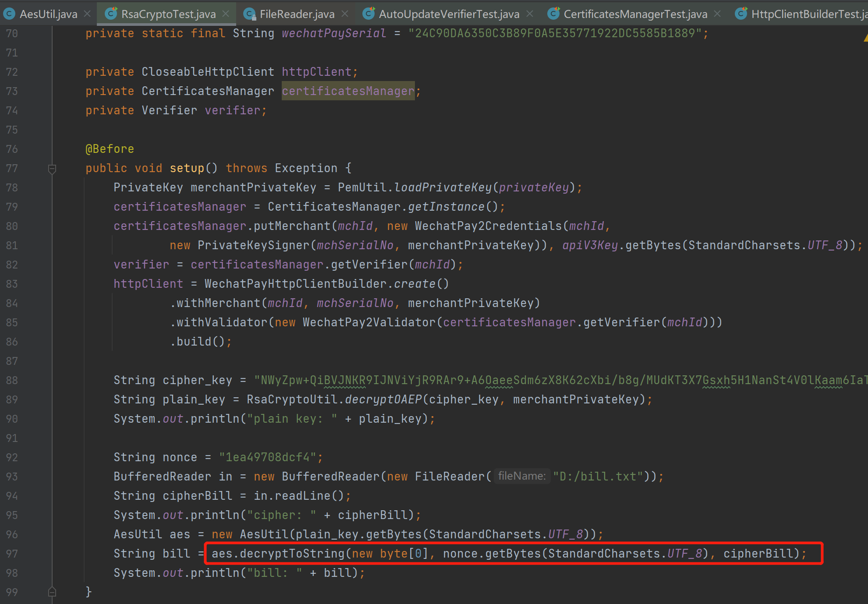
Task: Close the CertificatesManagerTest.java tab
Action: coord(717,14)
